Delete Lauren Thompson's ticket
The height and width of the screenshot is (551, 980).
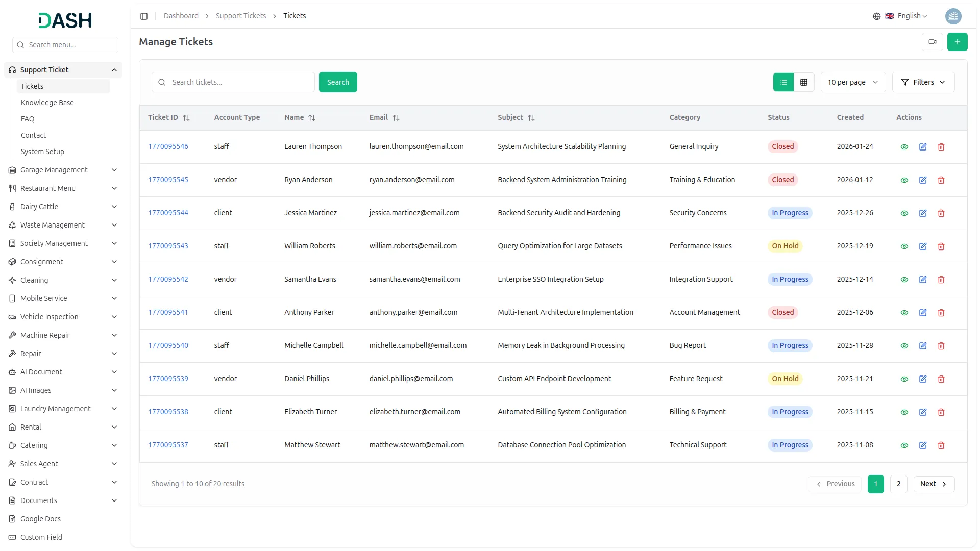tap(941, 147)
